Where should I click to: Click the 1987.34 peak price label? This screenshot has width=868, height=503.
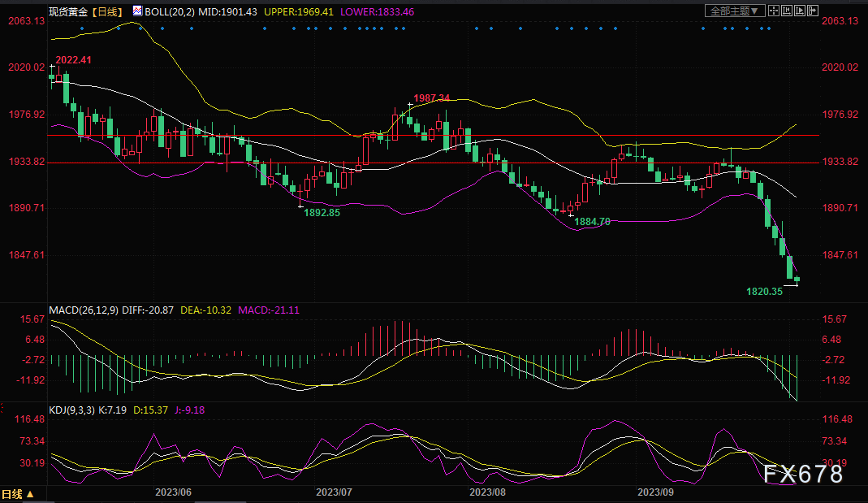point(432,98)
